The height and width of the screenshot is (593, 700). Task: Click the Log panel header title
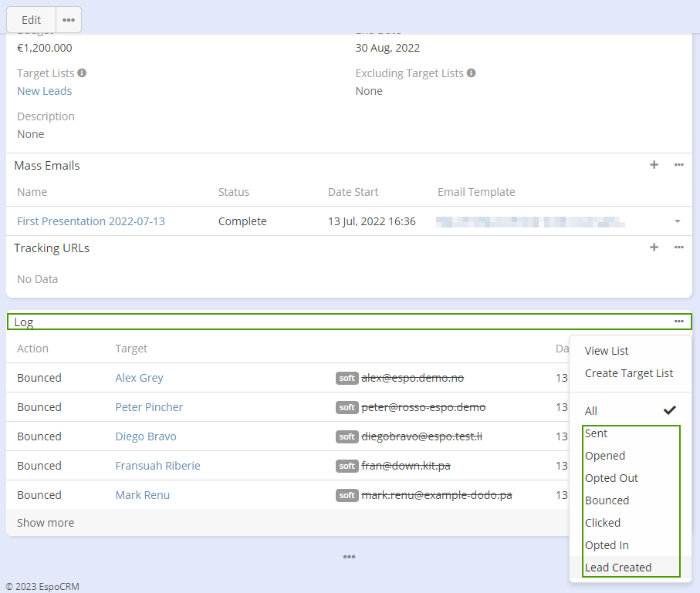(24, 322)
